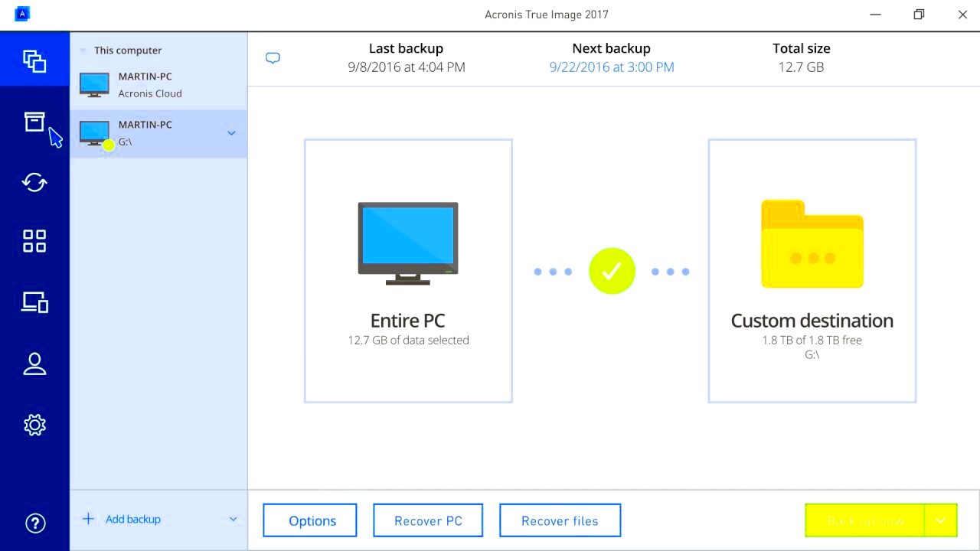Screen dimensions: 980x551
Task: Select the MARTIN-PC G:\ backup
Action: click(x=158, y=133)
